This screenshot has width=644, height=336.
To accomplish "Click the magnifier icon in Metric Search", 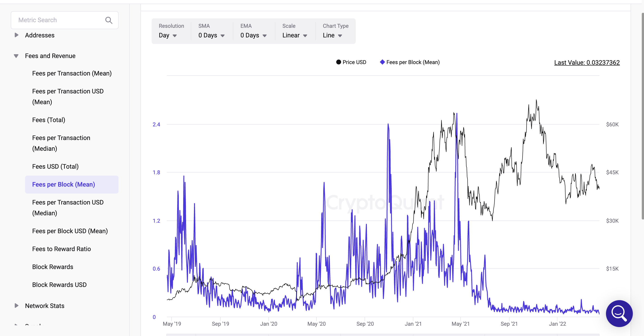I will coord(108,20).
